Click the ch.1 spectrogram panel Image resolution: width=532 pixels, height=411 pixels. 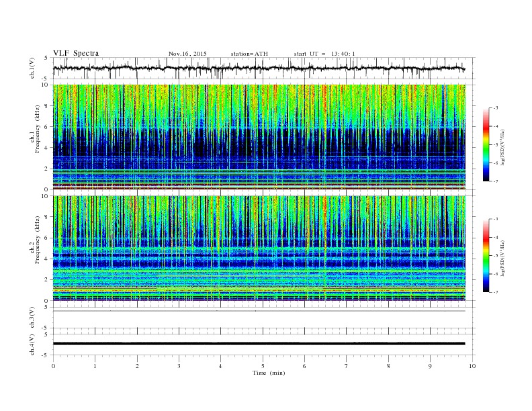tap(259, 137)
